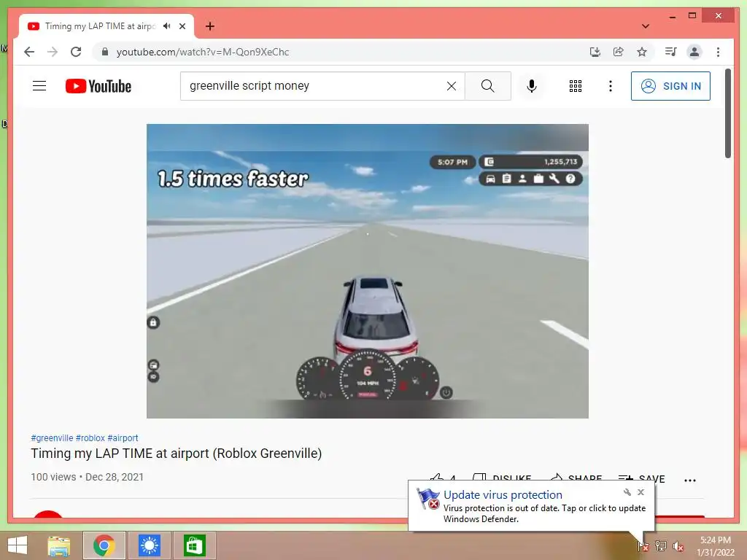The width and height of the screenshot is (747, 560).
Task: Click the magnifying glass search button
Action: click(x=488, y=86)
